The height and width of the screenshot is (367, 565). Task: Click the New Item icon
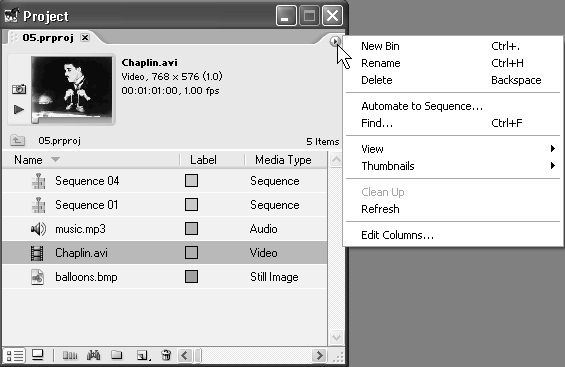(143, 356)
